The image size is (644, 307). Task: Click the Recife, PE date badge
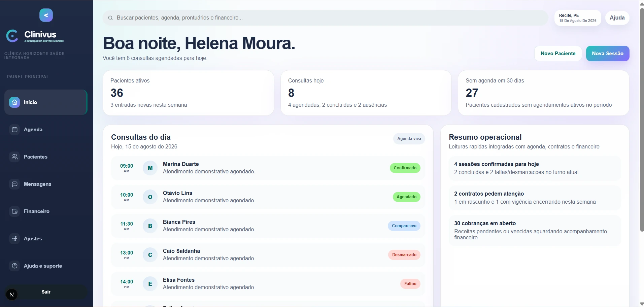tap(578, 18)
